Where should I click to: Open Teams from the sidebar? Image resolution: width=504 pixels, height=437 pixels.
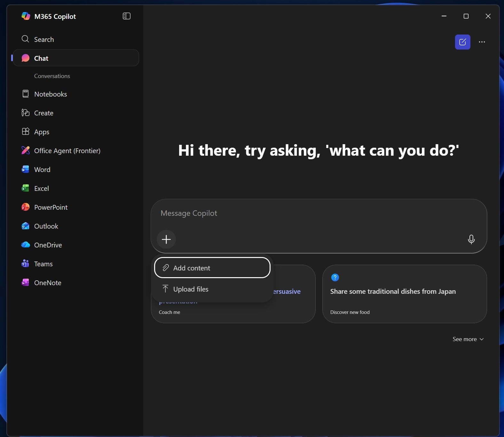[x=43, y=264]
